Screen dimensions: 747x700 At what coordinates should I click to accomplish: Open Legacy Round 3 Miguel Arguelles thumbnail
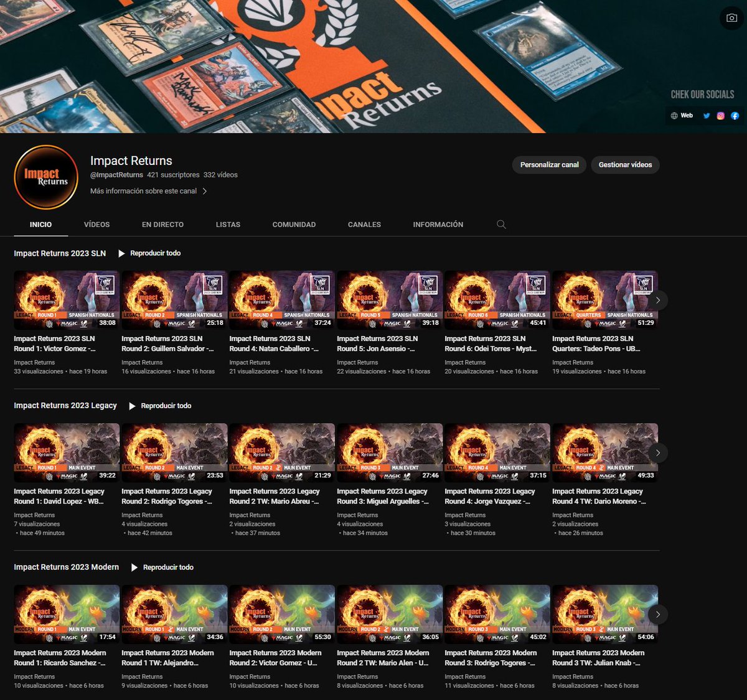[x=390, y=452]
